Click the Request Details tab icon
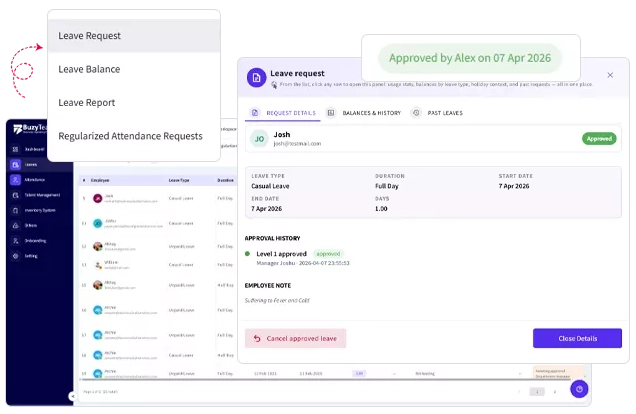 tap(255, 113)
